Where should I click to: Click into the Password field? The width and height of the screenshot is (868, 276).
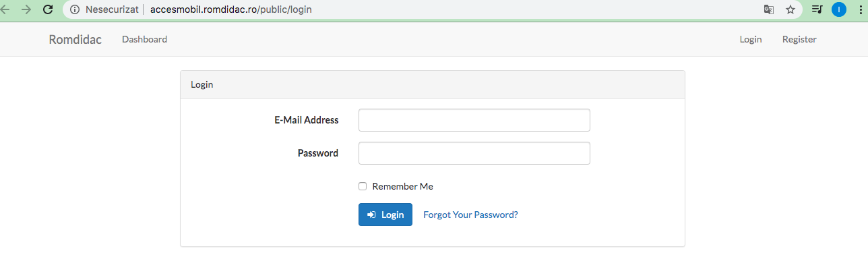click(474, 153)
